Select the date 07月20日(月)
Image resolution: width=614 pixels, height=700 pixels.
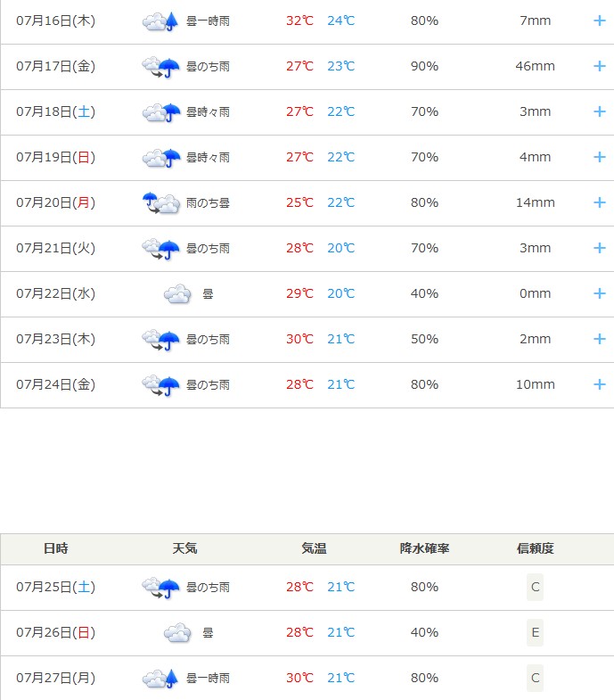[56, 202]
